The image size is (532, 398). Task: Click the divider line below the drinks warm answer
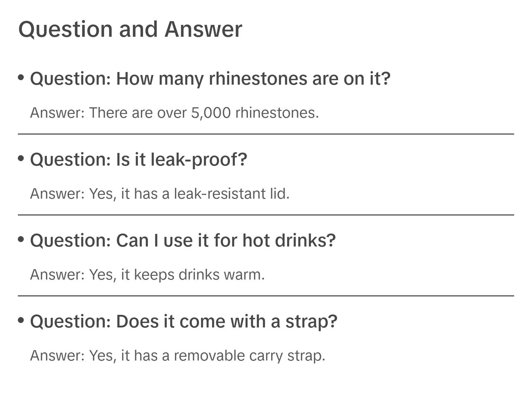pyautogui.click(x=266, y=296)
